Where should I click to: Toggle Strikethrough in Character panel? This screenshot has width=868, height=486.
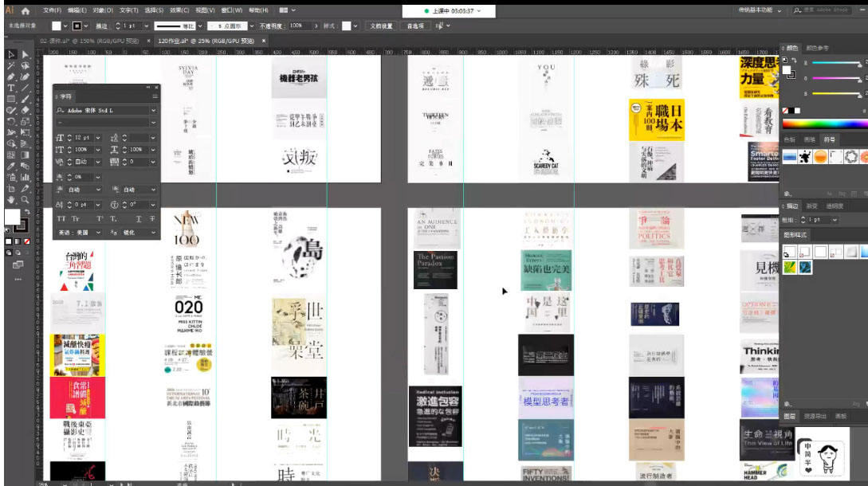(152, 218)
